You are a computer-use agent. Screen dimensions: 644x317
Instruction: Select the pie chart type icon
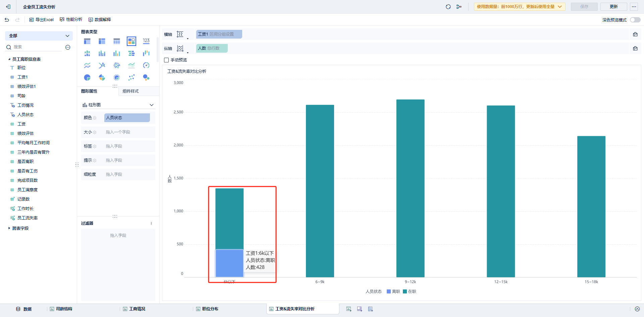pyautogui.click(x=87, y=77)
